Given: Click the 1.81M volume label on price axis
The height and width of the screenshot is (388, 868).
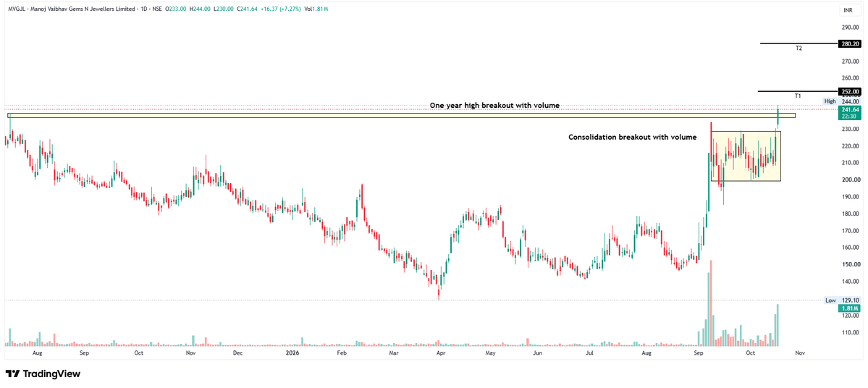Looking at the screenshot, I should point(851,308).
